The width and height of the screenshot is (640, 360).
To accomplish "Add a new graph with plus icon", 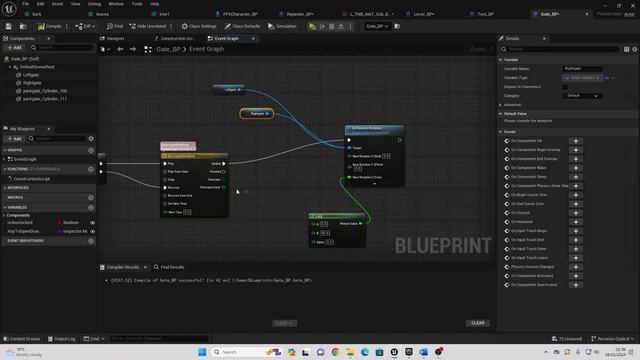I will (91, 150).
